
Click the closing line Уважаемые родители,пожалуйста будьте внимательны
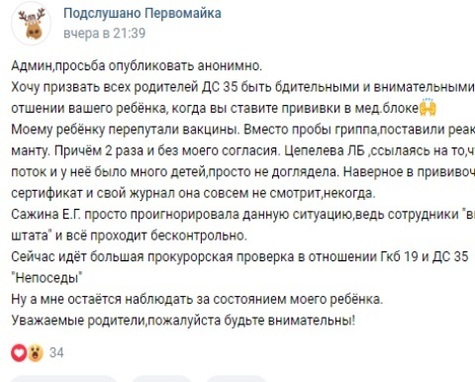click(x=183, y=321)
